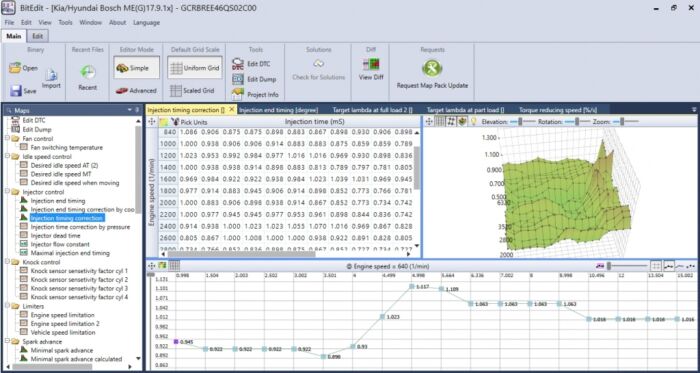Collapse the Injector control folder

[x=7, y=192]
